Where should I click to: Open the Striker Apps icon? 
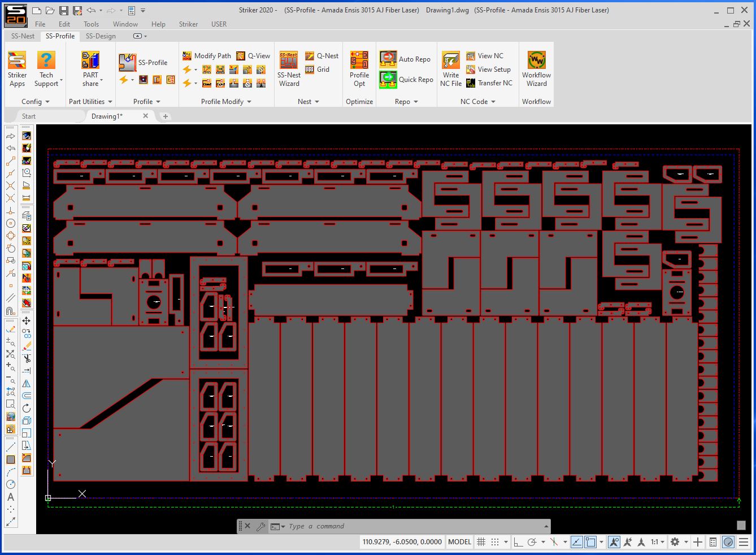17,69
